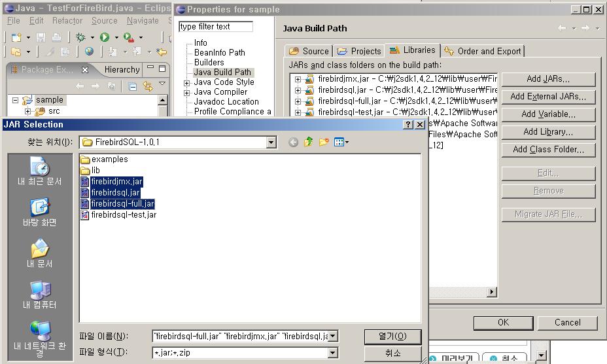Go up one folder level in JAR Selection
Screen dimensions: 607x364
tap(308, 142)
